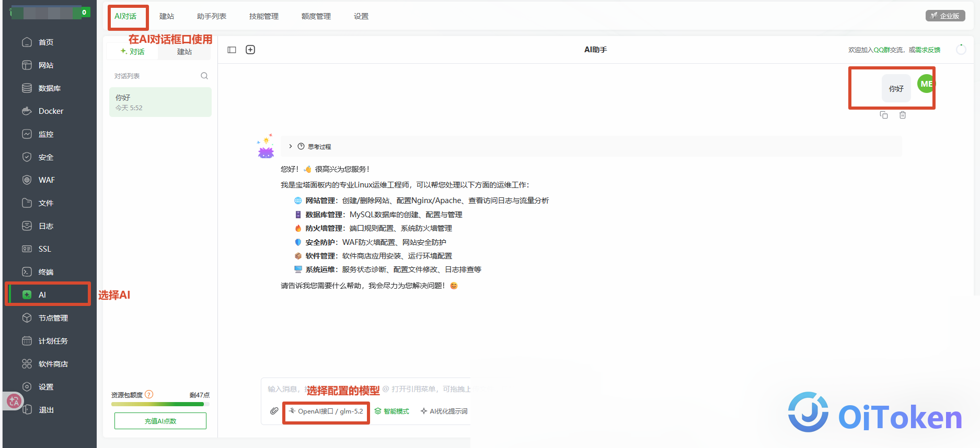The height and width of the screenshot is (448, 980).
Task: Open the OpenAI接口 / glm-5.2 model selector
Action: (x=326, y=411)
